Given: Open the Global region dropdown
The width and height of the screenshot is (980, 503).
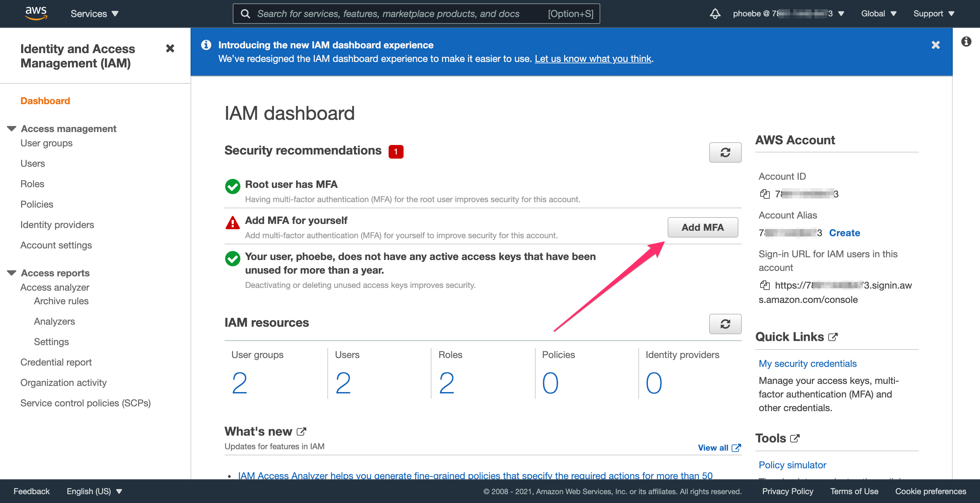Looking at the screenshot, I should pyautogui.click(x=879, y=14).
